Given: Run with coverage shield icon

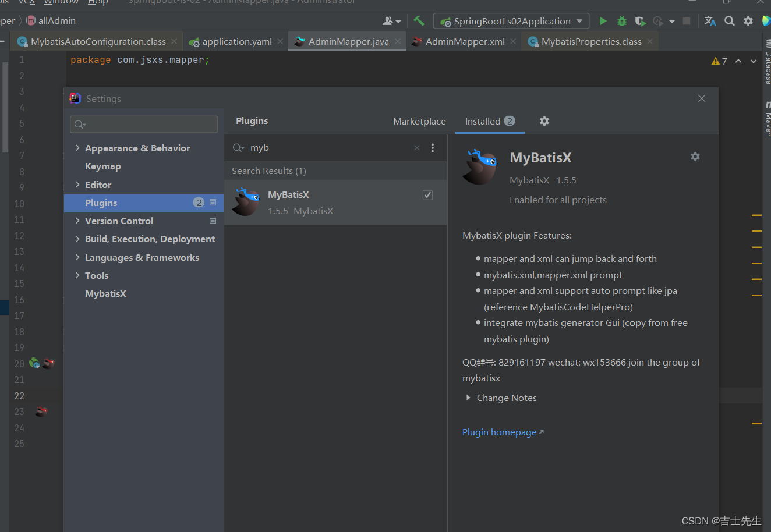Looking at the screenshot, I should (x=640, y=21).
